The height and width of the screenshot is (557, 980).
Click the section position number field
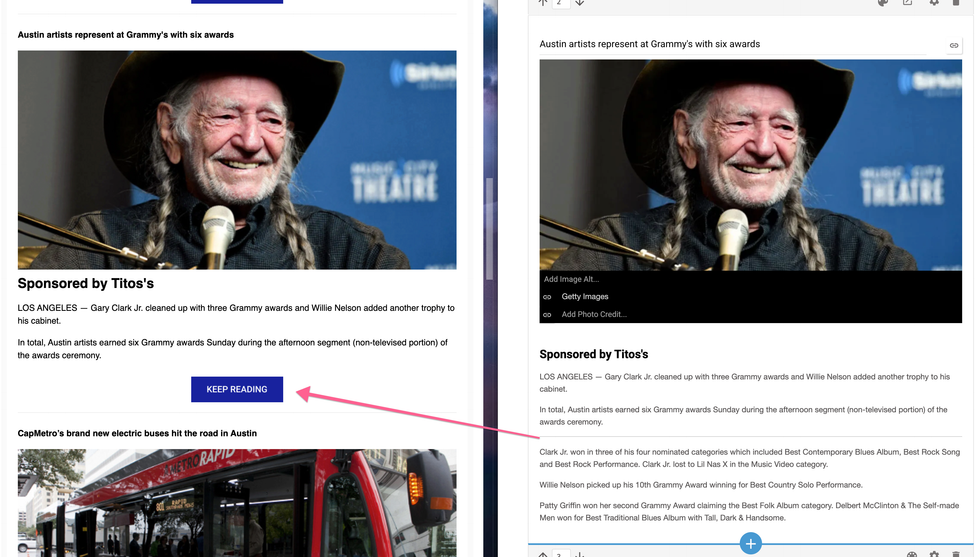pyautogui.click(x=561, y=3)
